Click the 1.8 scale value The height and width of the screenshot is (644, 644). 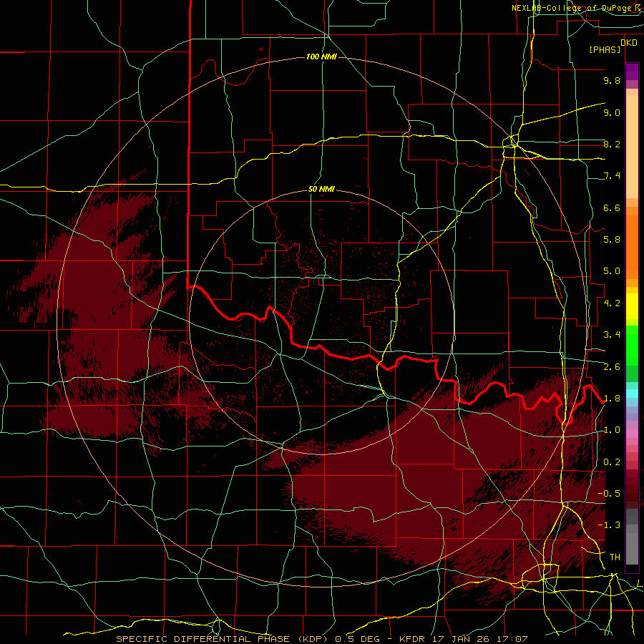coord(612,399)
